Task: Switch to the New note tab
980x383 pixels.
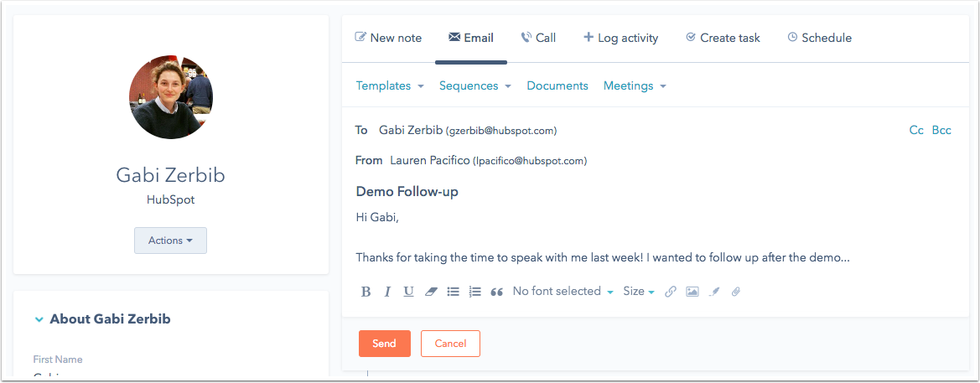Action: [x=388, y=38]
